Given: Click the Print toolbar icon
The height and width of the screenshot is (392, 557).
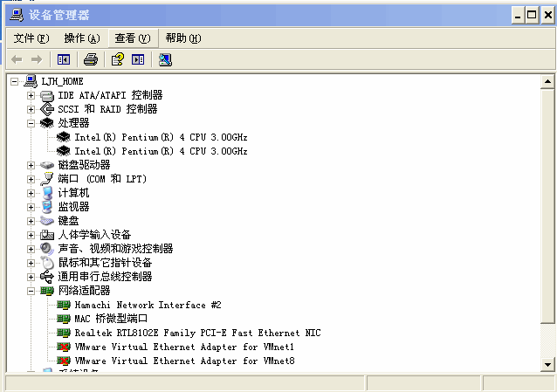Looking at the screenshot, I should [x=91, y=59].
